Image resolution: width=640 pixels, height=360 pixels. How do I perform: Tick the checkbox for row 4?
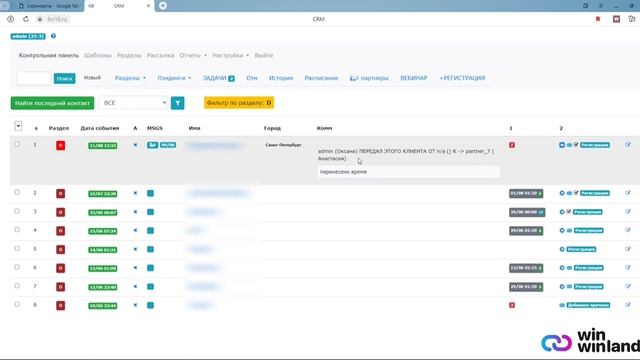pyautogui.click(x=17, y=229)
